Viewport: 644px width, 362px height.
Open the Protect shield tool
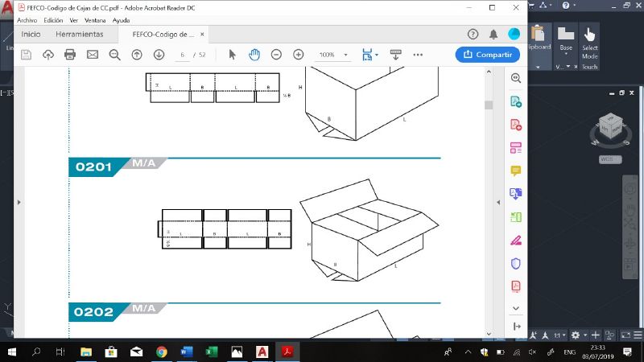(516, 264)
